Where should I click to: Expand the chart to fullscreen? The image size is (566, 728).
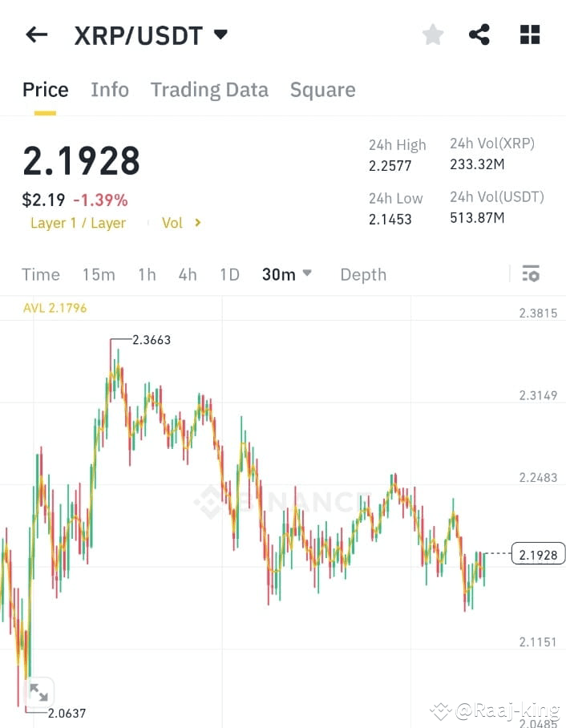click(x=39, y=691)
